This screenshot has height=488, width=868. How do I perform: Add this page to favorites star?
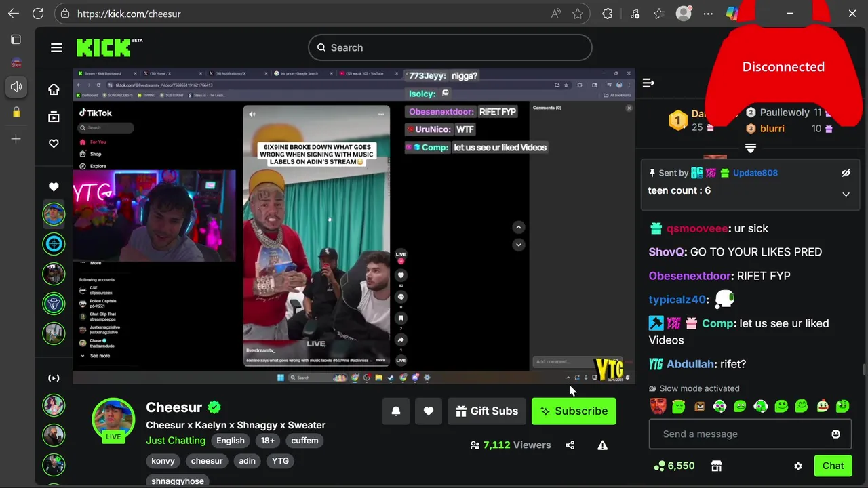click(578, 14)
